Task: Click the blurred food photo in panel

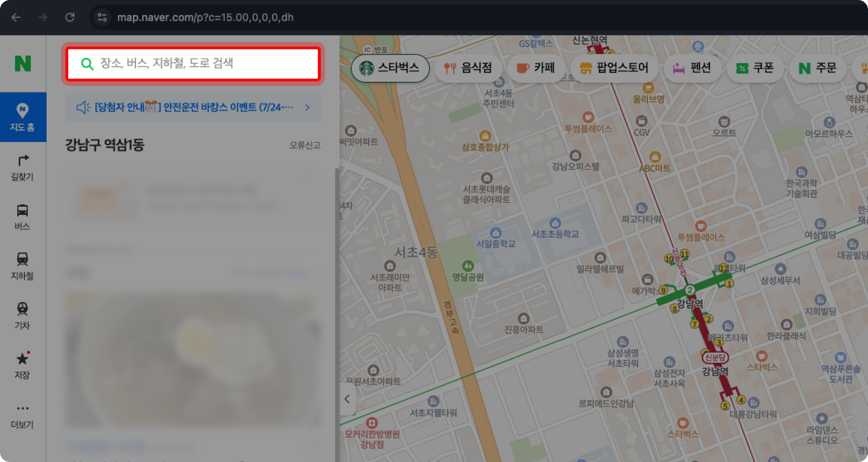Action: tap(193, 359)
